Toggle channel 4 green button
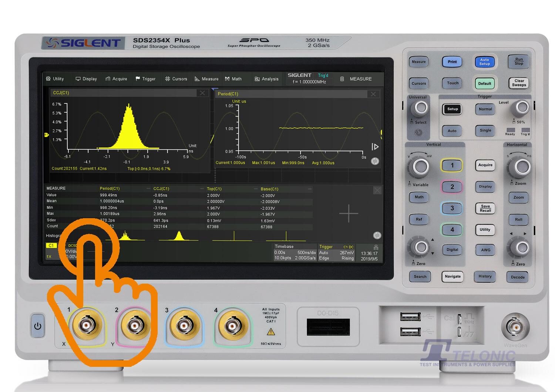This screenshot has height=392, width=555. tap(452, 230)
